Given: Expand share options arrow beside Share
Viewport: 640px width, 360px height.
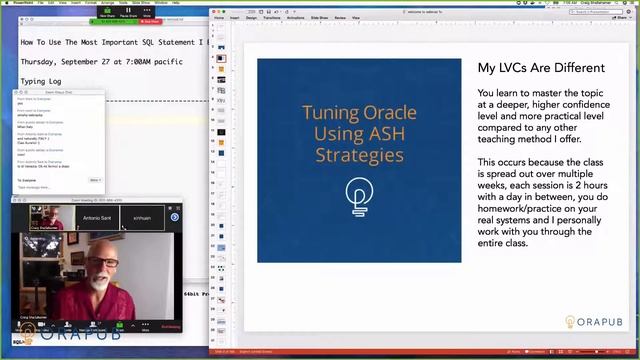Looking at the screenshot, I should [x=133, y=325].
